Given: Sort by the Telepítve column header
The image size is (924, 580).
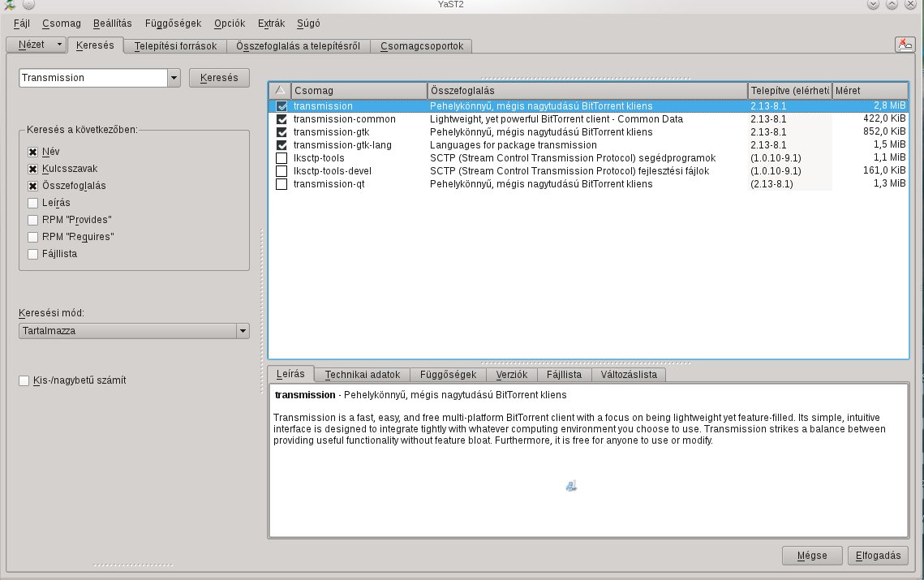Looking at the screenshot, I should [x=789, y=90].
